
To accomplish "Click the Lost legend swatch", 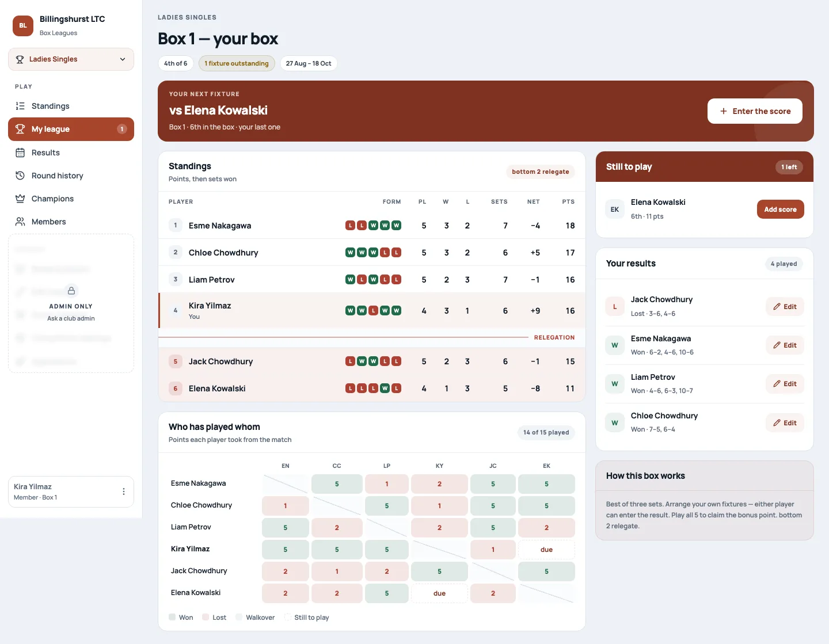I will tap(206, 617).
